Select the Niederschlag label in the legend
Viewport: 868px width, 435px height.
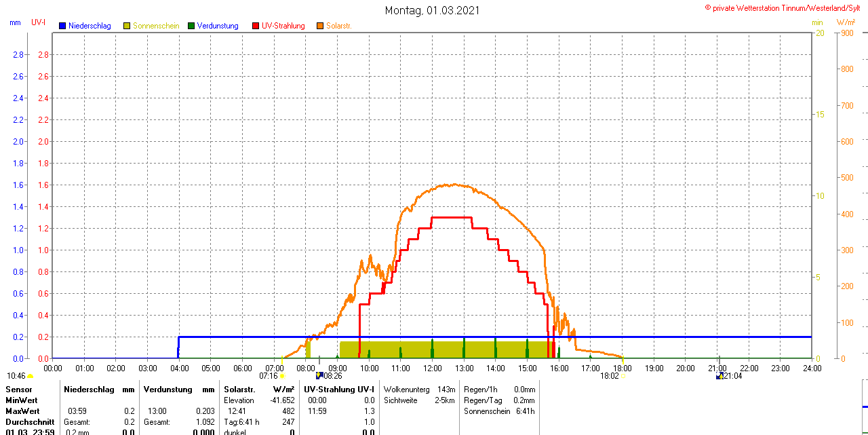(90, 26)
